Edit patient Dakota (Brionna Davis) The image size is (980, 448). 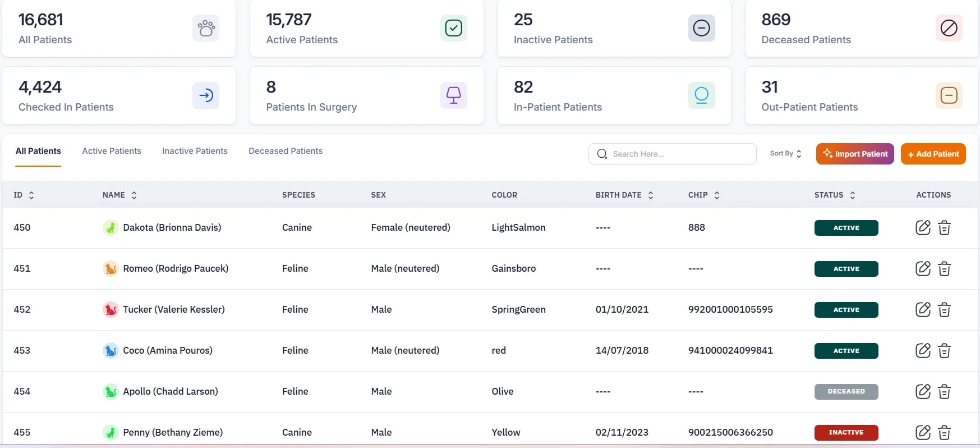(x=923, y=227)
